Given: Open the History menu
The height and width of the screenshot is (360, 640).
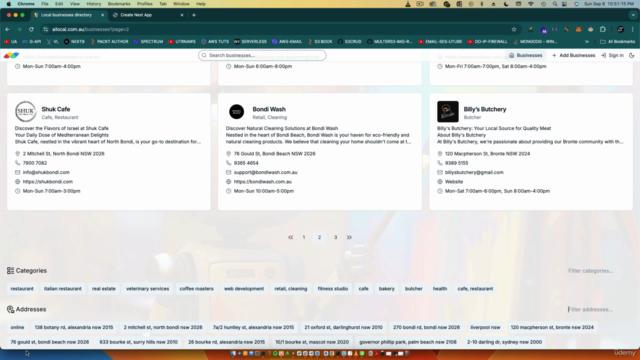Looking at the screenshot, I should point(93,4).
